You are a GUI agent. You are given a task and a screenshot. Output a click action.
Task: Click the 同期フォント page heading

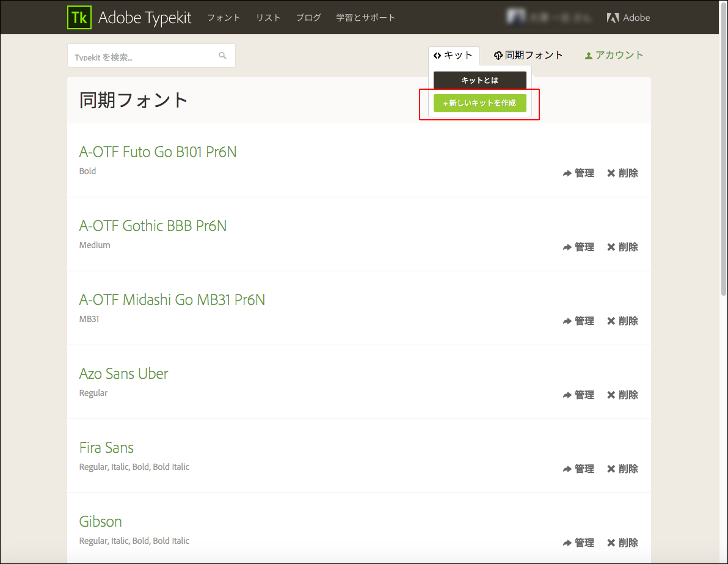tap(134, 100)
